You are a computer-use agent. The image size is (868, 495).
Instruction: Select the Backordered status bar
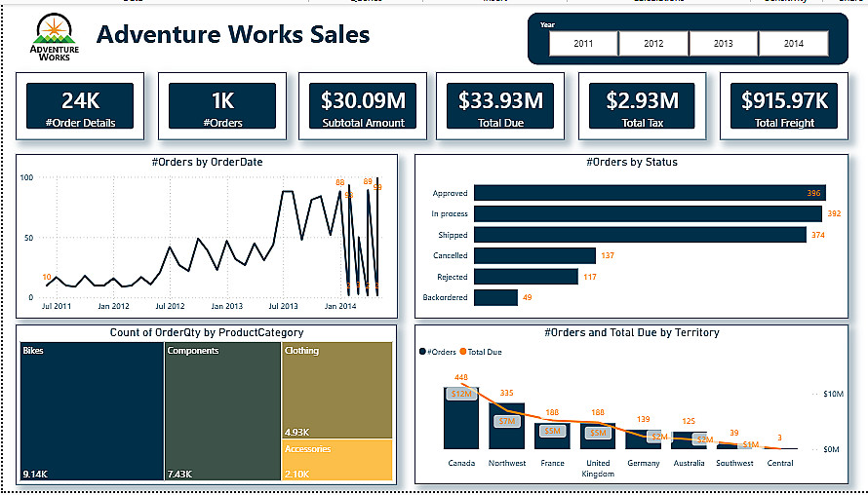(x=496, y=297)
